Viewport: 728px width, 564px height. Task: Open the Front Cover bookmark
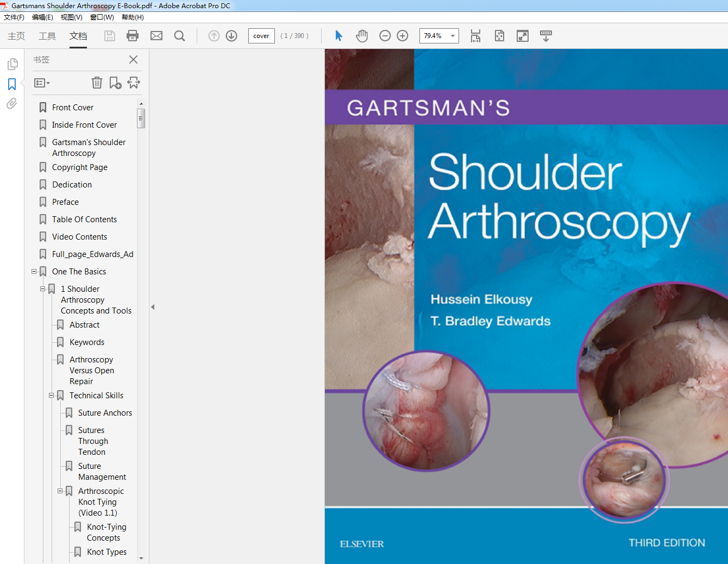(x=73, y=108)
